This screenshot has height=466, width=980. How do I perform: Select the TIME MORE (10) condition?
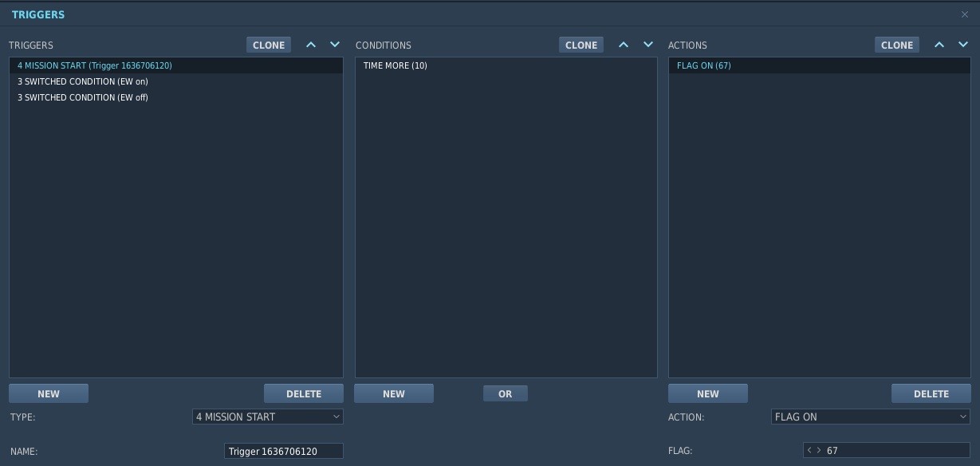[x=506, y=65]
